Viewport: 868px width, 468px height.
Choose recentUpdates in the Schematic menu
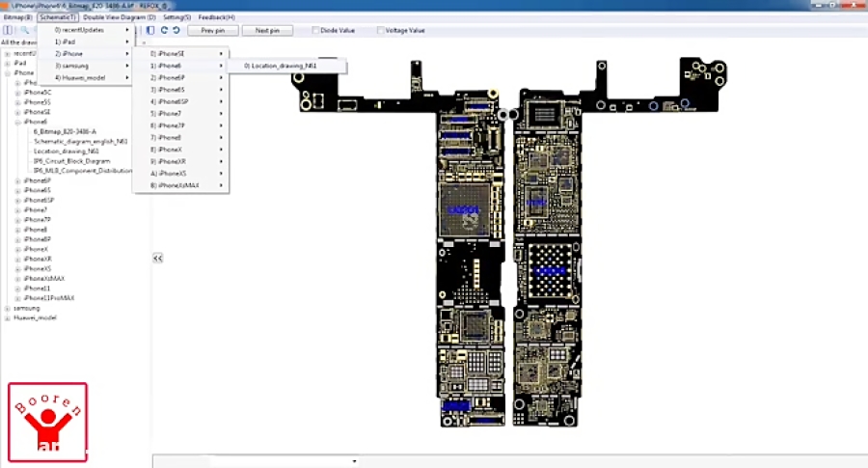pyautogui.click(x=85, y=30)
